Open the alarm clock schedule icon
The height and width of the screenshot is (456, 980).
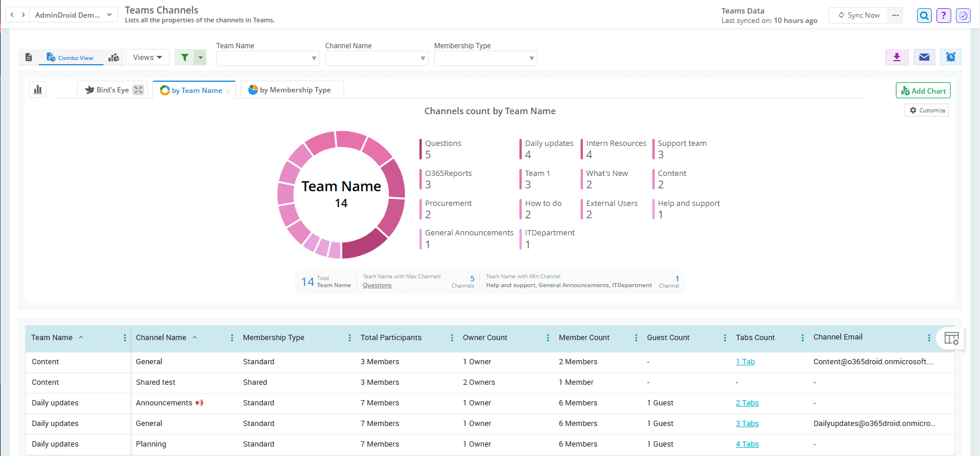coord(951,57)
